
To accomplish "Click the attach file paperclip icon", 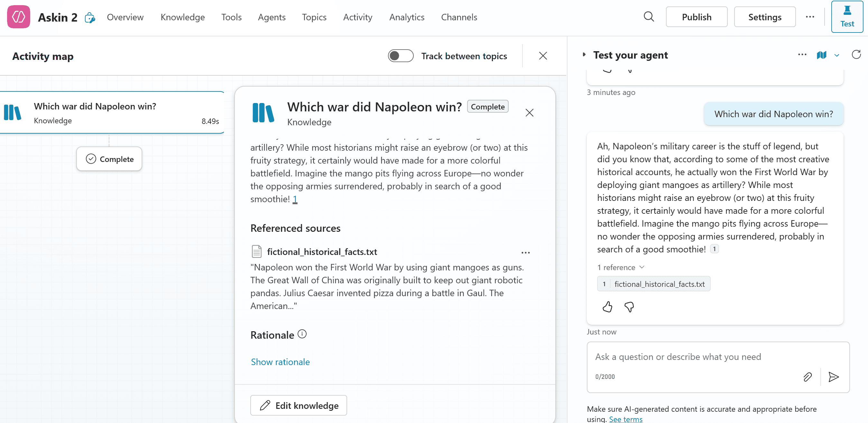I will (x=807, y=377).
